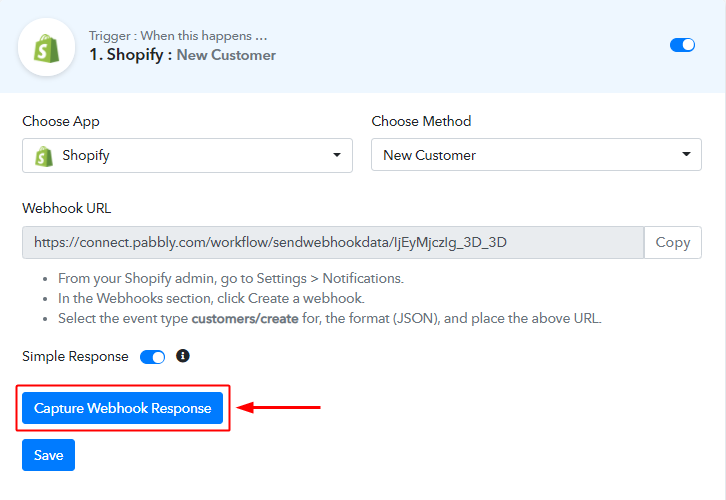This screenshot has width=726, height=500.
Task: Click the 'Choose App' label
Action: pos(61,121)
